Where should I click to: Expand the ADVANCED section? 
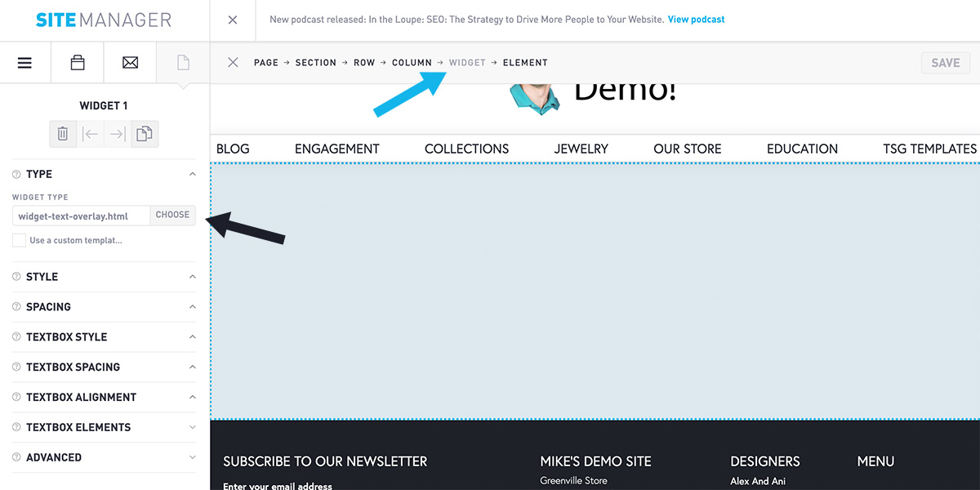point(192,457)
